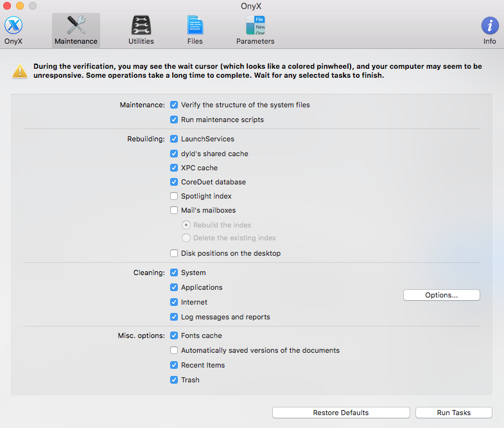Toggle the Trash checkbox
Screen dimensions: 504x428
[x=174, y=380]
